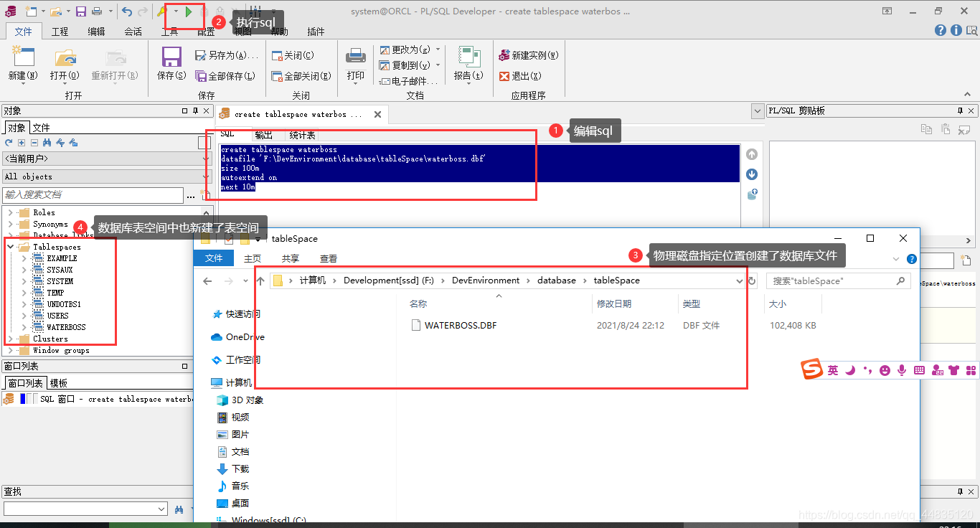Click help icon in tableSpace Explorer window
Viewport: 980px width, 528px height.
912,259
